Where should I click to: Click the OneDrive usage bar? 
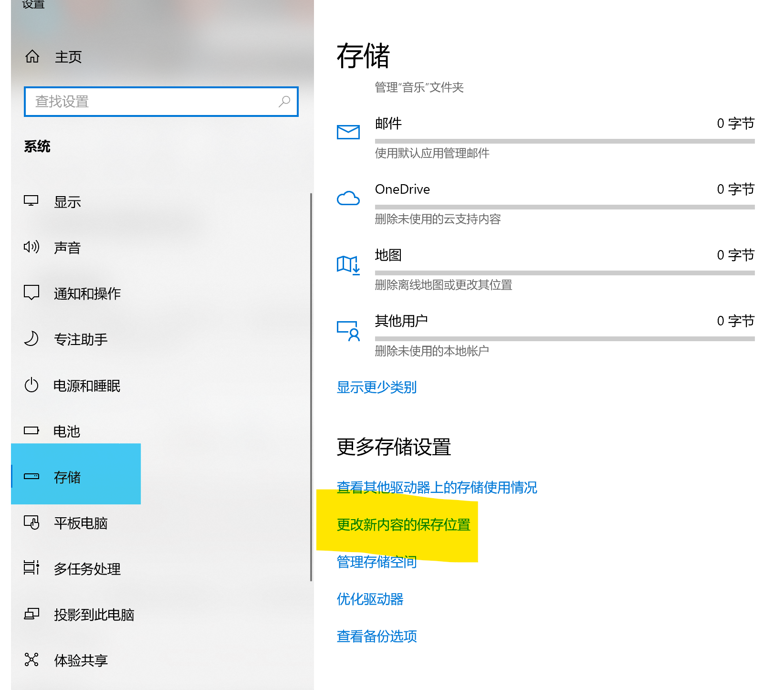[565, 207]
